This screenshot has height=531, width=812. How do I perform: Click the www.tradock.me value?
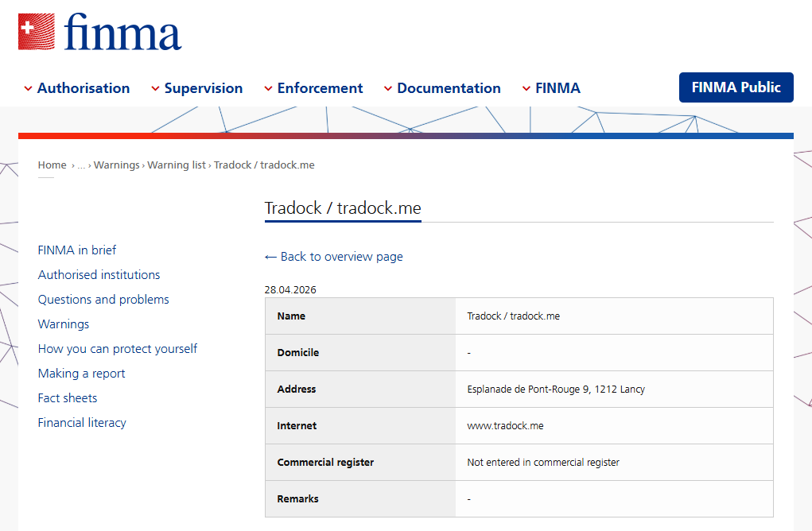(x=505, y=426)
